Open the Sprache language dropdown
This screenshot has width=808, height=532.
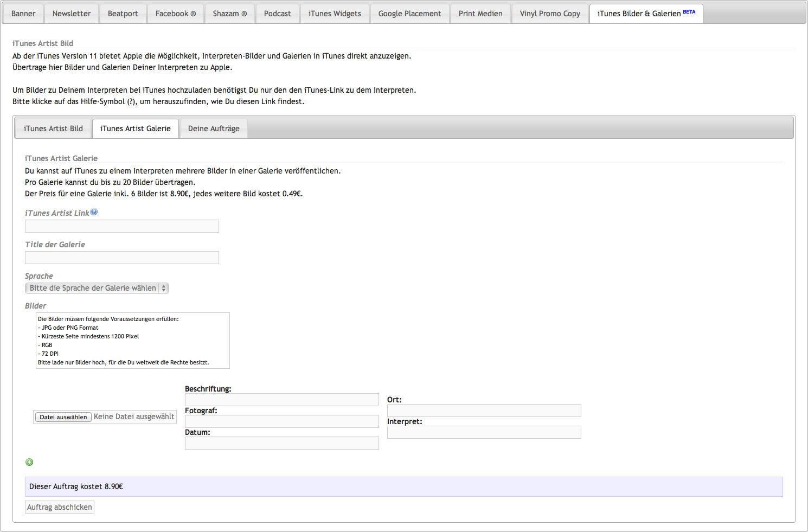pyautogui.click(x=97, y=288)
